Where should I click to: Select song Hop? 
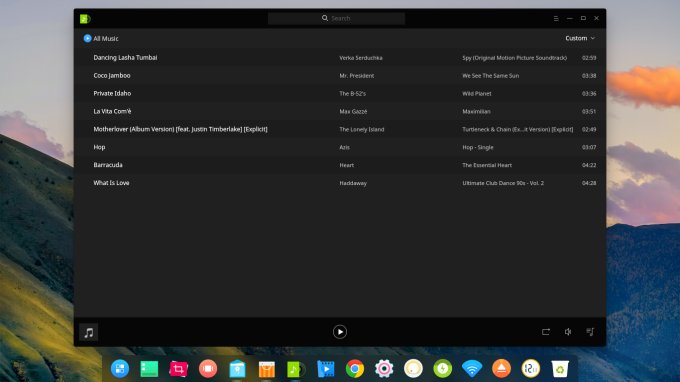[x=99, y=147]
